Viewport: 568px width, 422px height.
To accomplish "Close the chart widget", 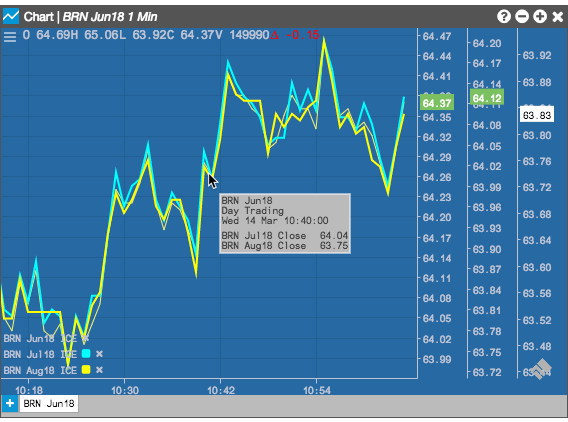I will coord(558,17).
